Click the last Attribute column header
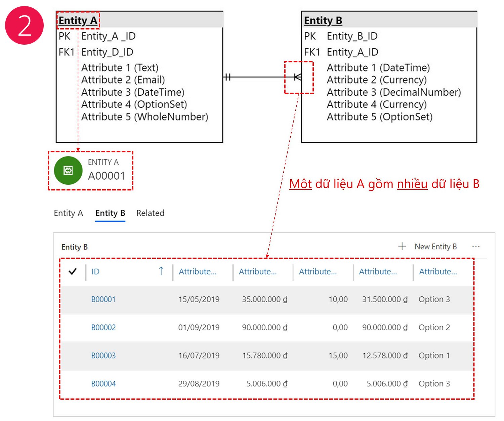 [x=438, y=272]
